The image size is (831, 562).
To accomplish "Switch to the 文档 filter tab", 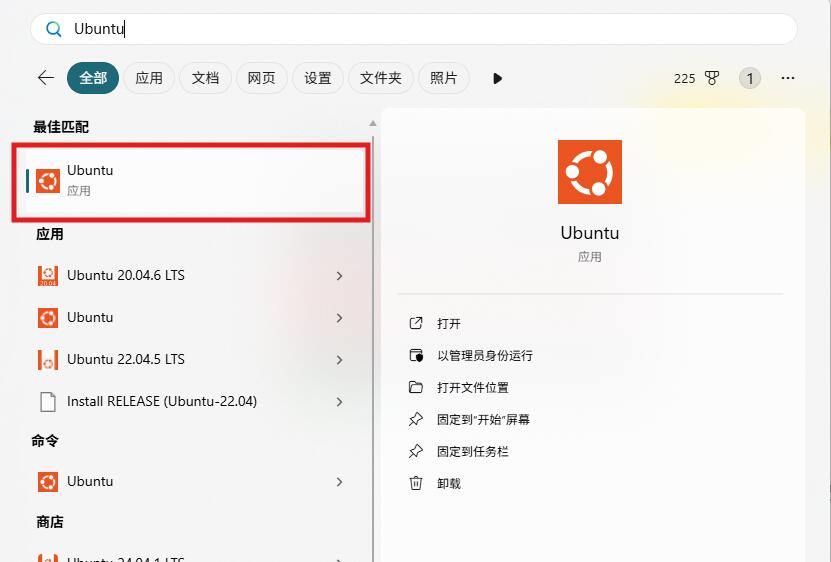I will pyautogui.click(x=205, y=78).
